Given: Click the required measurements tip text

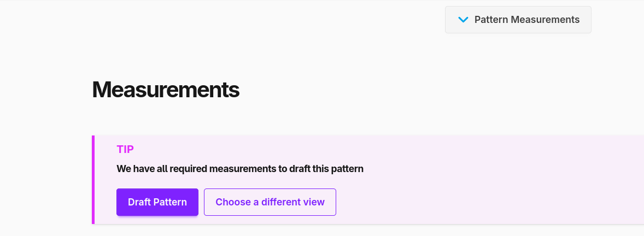Looking at the screenshot, I should click(x=240, y=169).
